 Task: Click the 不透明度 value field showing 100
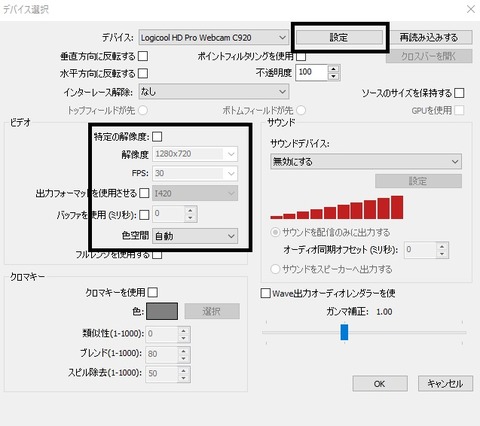pos(312,72)
